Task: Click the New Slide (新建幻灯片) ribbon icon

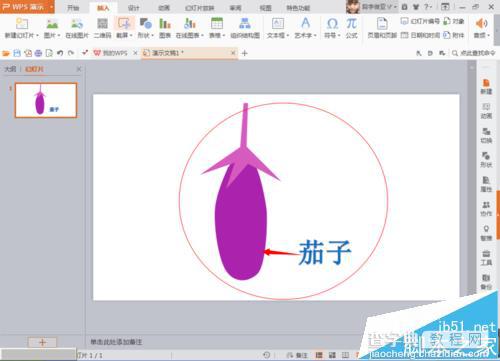Action: pos(22,24)
